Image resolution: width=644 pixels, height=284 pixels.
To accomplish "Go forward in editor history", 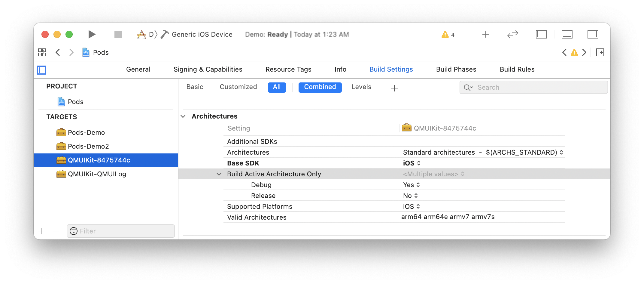I will click(x=71, y=52).
